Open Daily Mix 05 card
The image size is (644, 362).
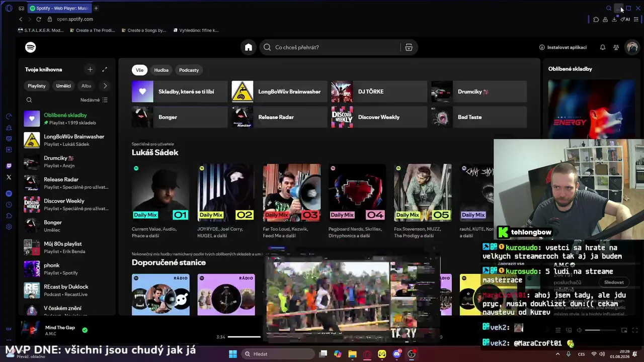pyautogui.click(x=423, y=201)
